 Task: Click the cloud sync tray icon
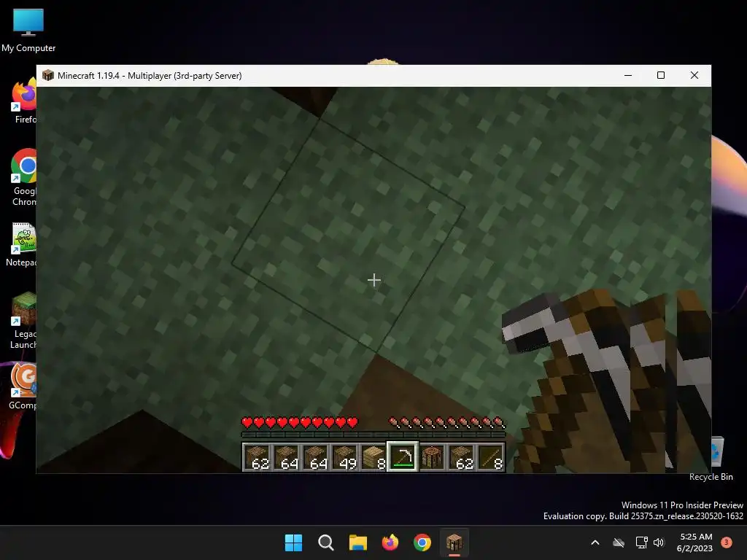click(x=619, y=542)
